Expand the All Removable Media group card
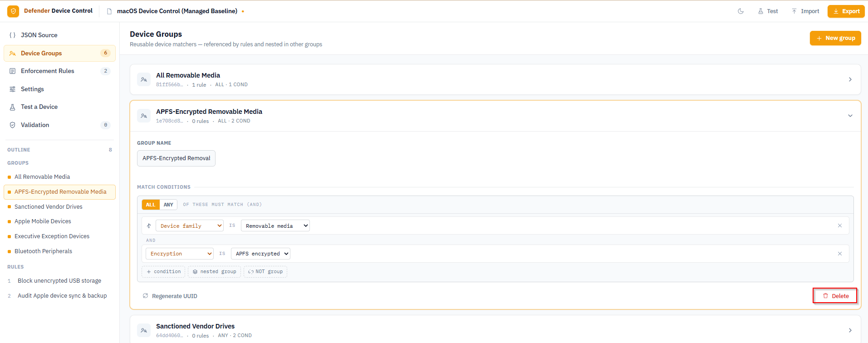 click(850, 79)
